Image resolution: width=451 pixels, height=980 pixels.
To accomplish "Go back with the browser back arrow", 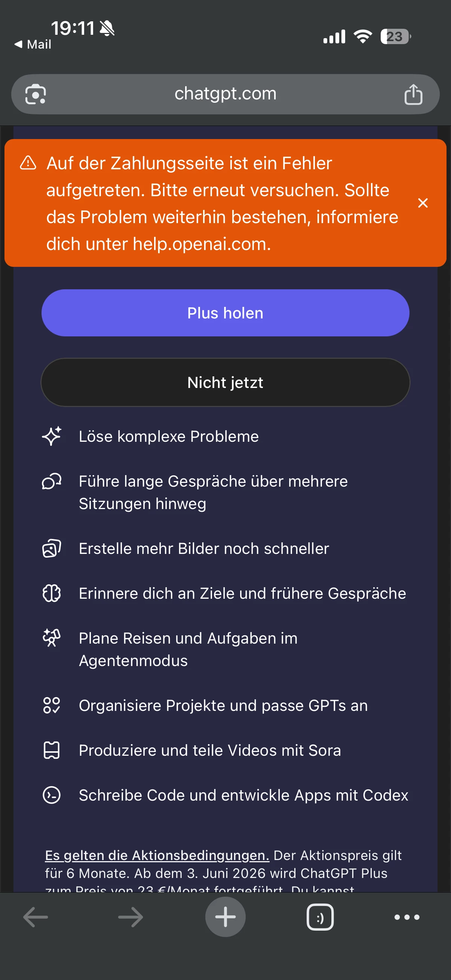I will tap(36, 917).
